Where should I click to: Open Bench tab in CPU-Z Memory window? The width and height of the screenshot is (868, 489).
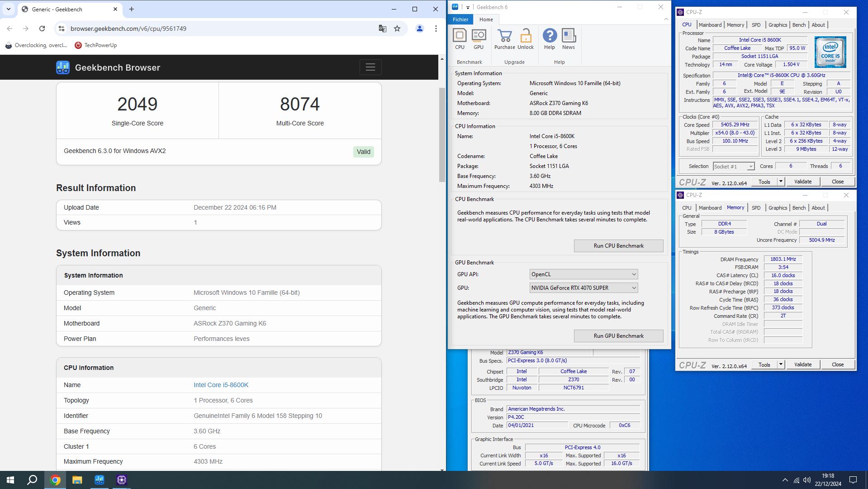click(x=799, y=208)
